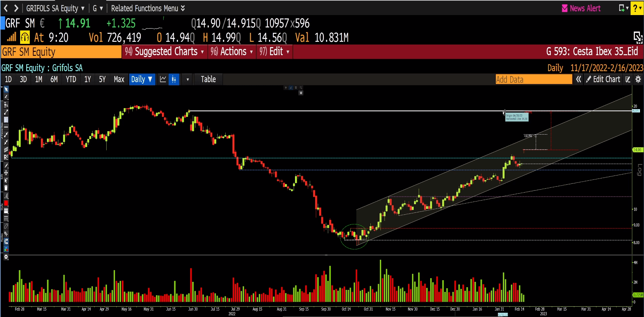
Task: Click the export icon next to News Alert
Action: pyautogui.click(x=623, y=8)
